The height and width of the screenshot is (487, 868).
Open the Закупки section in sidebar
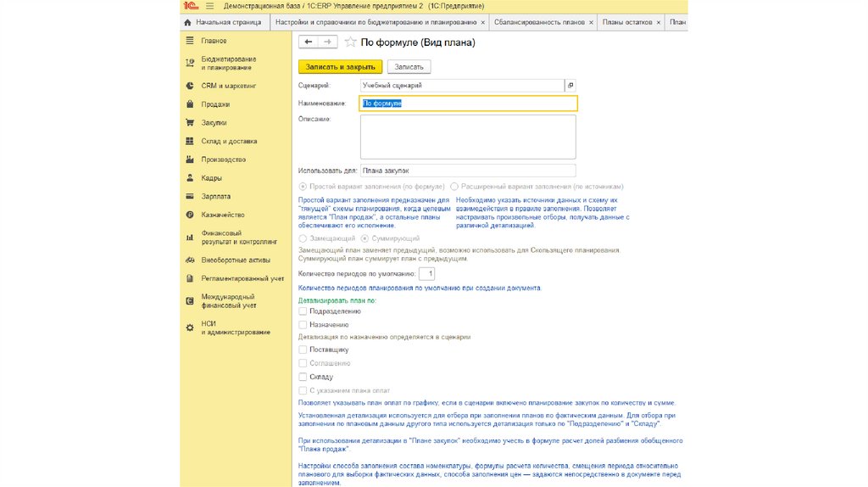214,123
